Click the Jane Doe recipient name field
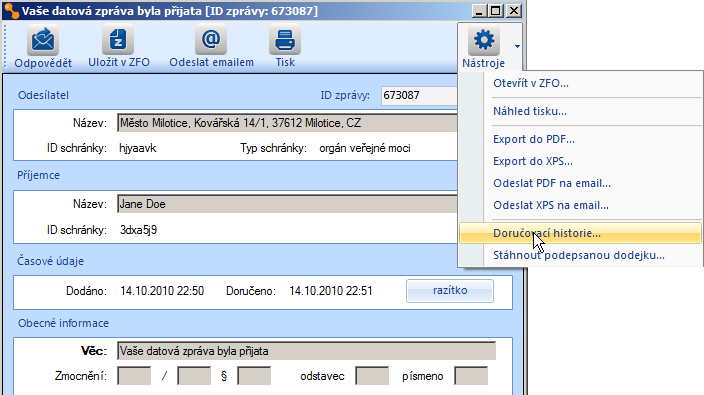The image size is (704, 395). point(287,204)
